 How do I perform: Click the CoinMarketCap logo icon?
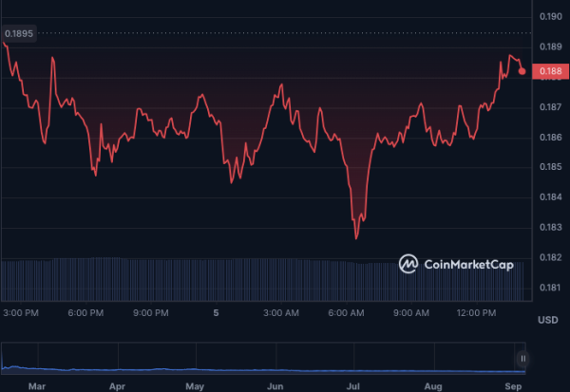point(409,264)
